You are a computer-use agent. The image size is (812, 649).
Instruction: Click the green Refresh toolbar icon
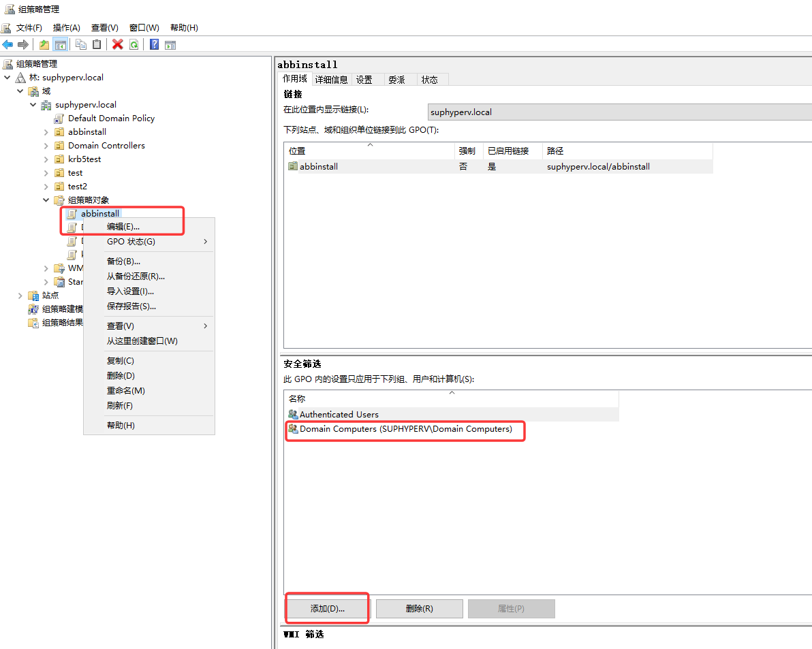[134, 44]
